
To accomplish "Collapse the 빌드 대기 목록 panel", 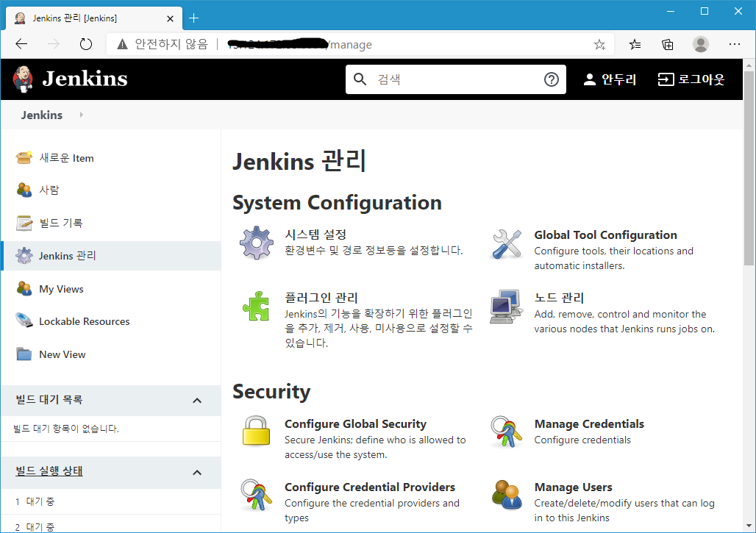I will [x=196, y=401].
